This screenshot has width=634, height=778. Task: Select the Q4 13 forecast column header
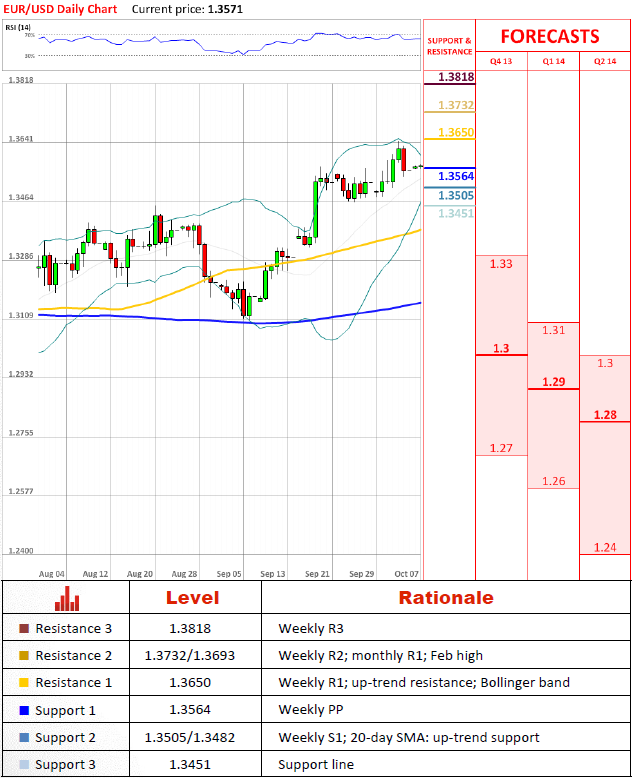pos(501,62)
